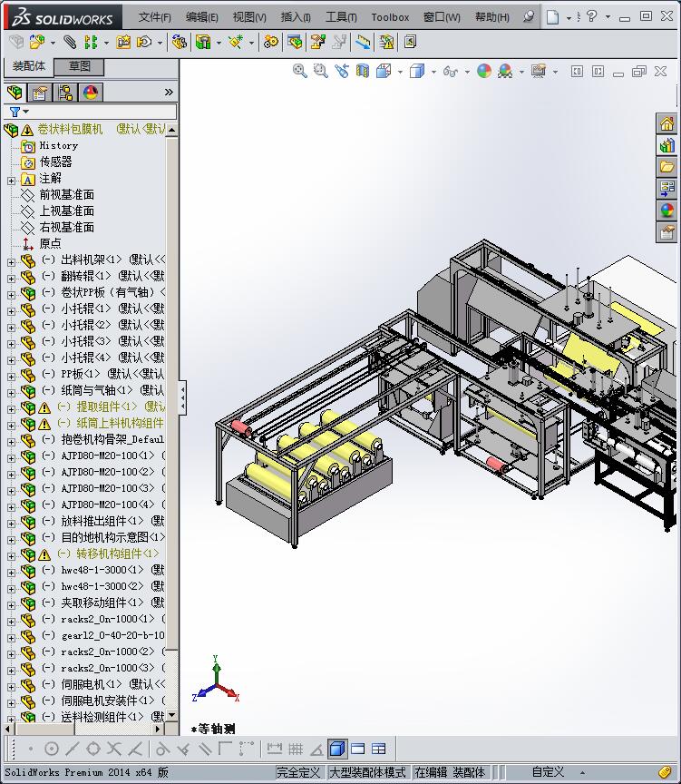Switch to the 草图 tab
The width and height of the screenshot is (681, 784).
point(79,66)
